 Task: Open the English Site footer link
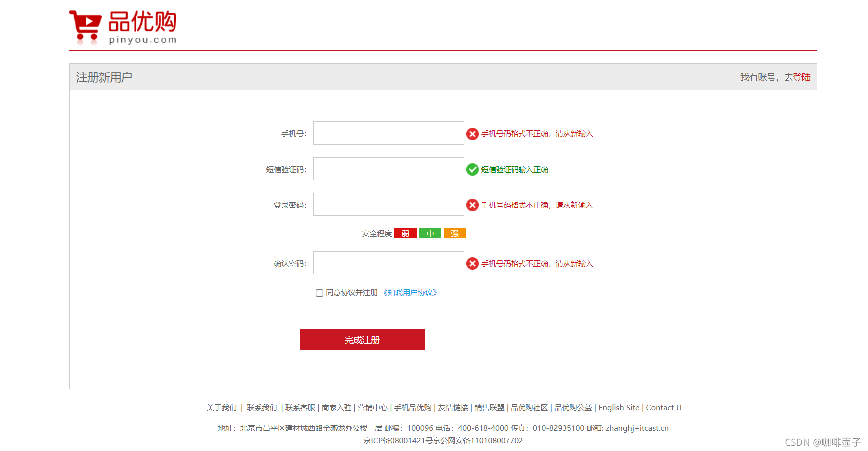tap(619, 407)
